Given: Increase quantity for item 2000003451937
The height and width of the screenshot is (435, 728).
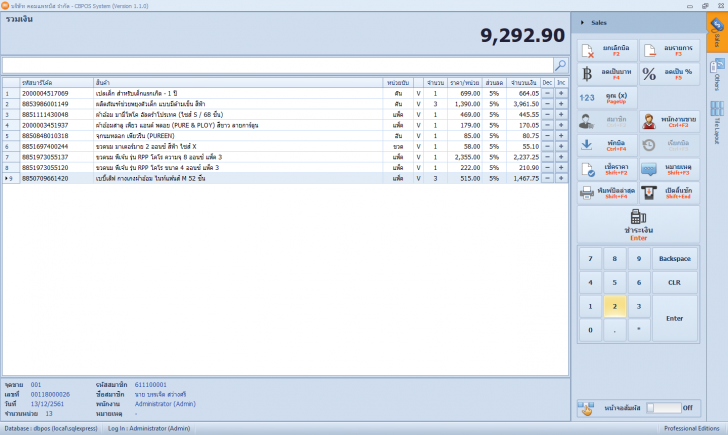Looking at the screenshot, I should pos(561,125).
